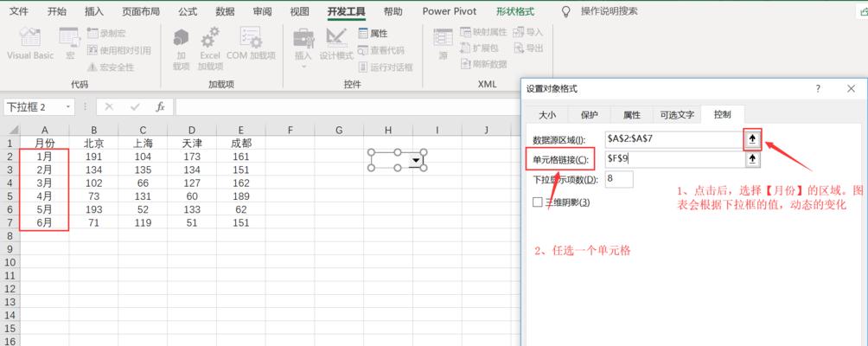Image resolution: width=868 pixels, height=346 pixels.
Task: Select cell containing 119
Action: pos(143,222)
